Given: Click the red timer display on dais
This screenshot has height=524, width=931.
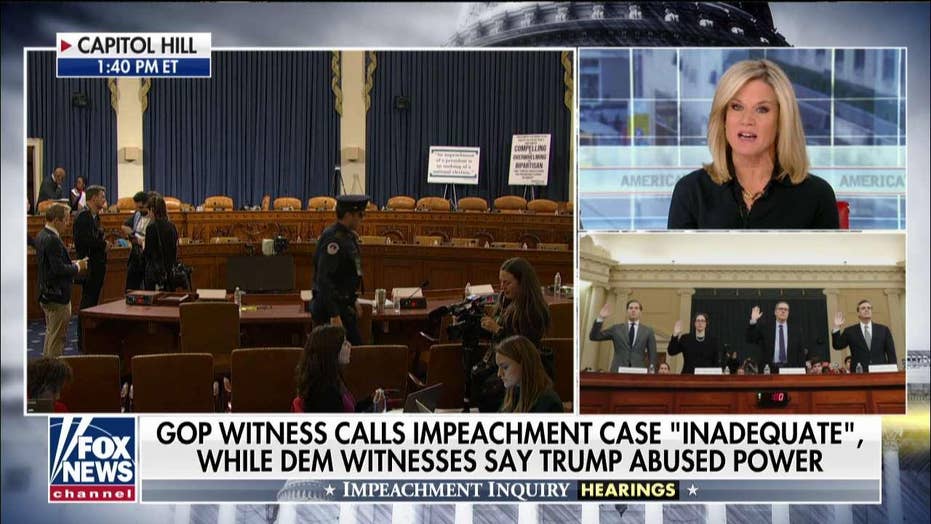Looking at the screenshot, I should [x=773, y=398].
